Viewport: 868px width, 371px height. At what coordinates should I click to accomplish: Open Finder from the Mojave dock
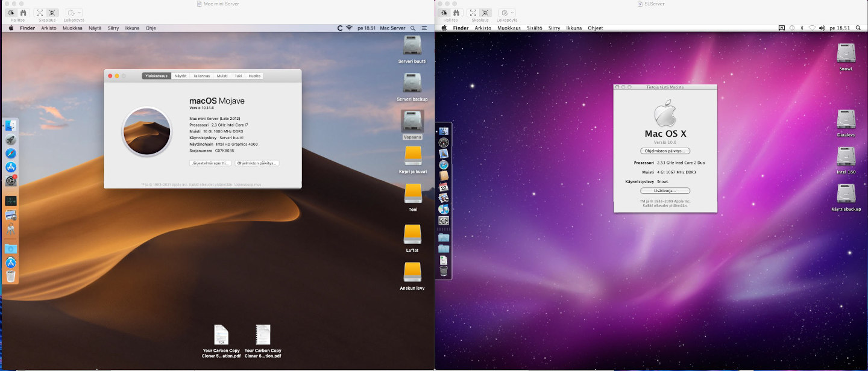click(11, 125)
